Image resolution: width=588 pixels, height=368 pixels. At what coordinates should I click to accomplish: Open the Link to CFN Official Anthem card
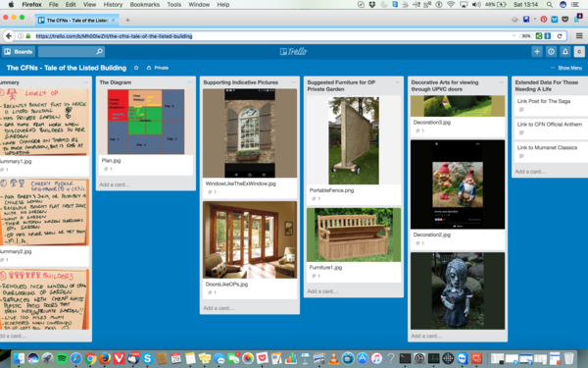[550, 128]
